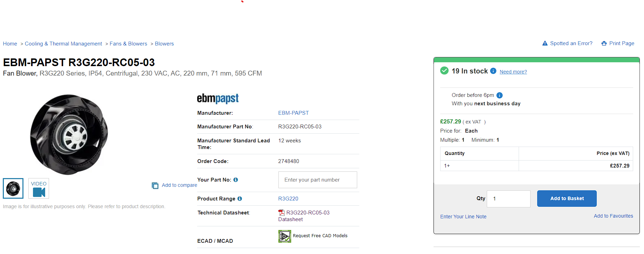This screenshot has width=644, height=254.
Task: Click info icon next to Product Range
Action: (x=240, y=199)
